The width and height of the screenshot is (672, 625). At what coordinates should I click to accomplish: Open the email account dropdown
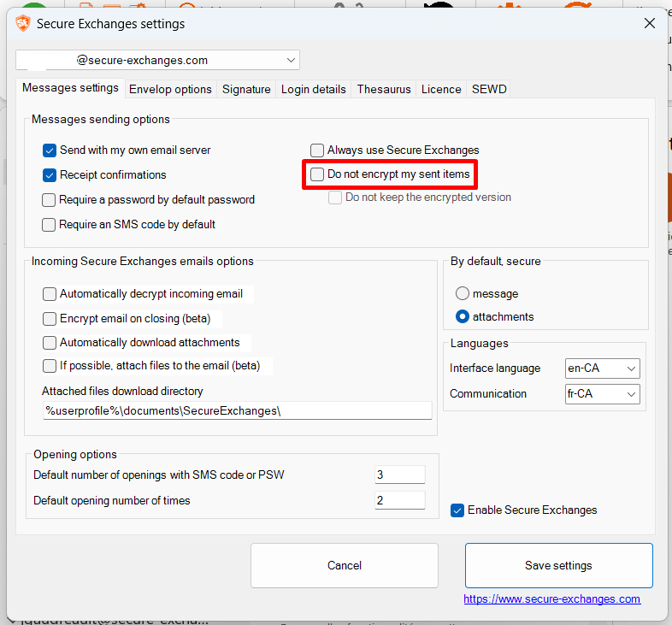point(157,60)
